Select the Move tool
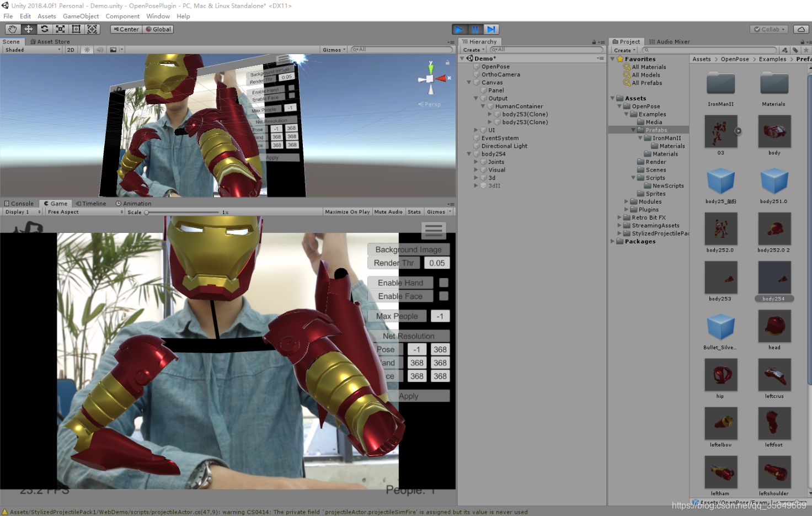 [x=29, y=29]
